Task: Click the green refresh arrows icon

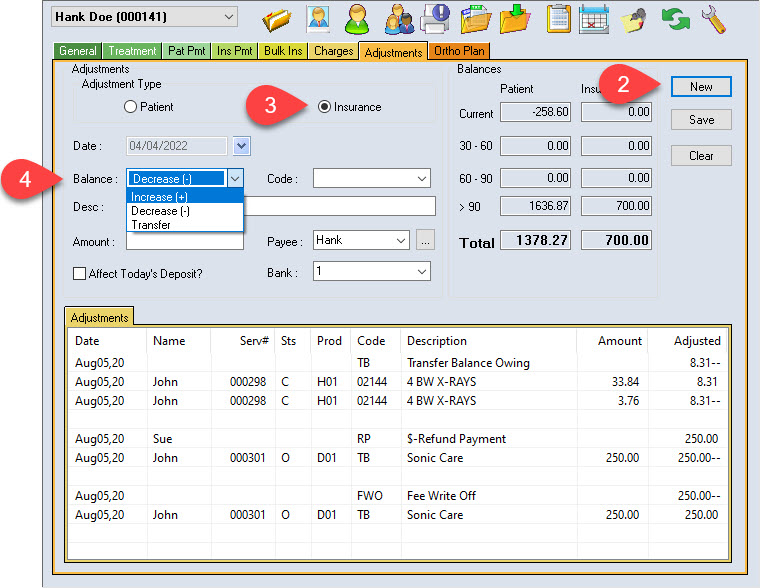Action: tap(675, 19)
